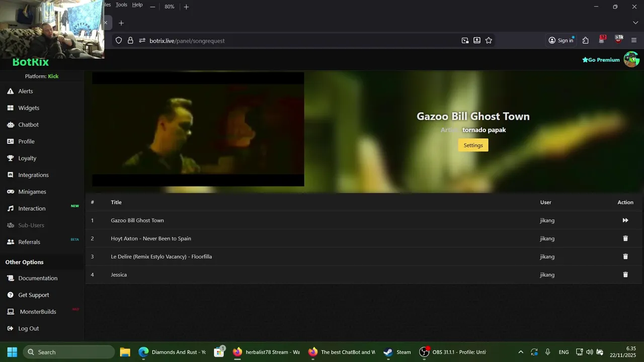The width and height of the screenshot is (644, 362).
Task: Delete Hoyt Axton - Never Been to Spain
Action: [625, 238]
